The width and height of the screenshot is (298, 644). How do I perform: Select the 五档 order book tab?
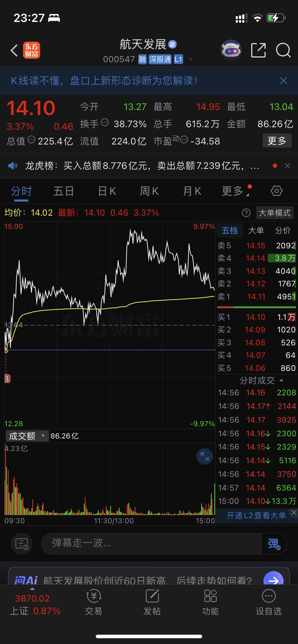(x=230, y=230)
